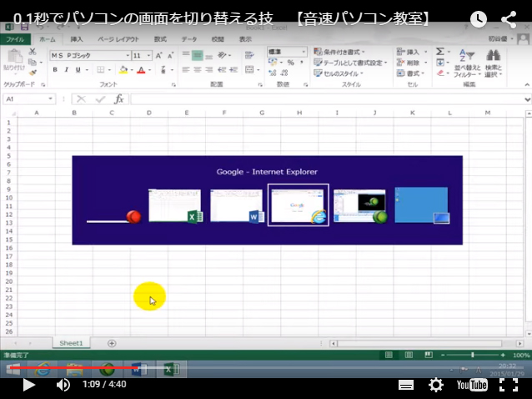Click the Watch Later clock icon
Screen dimensions: 532x399
point(479,19)
